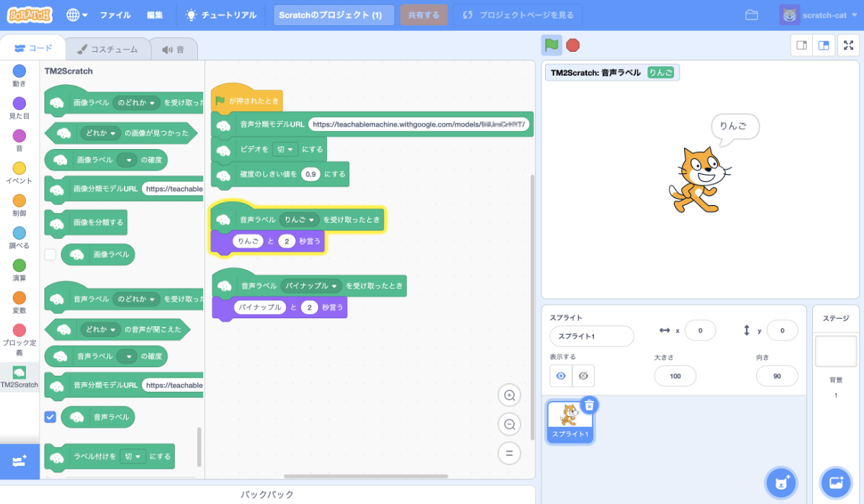Image resolution: width=864 pixels, height=504 pixels.
Task: Click the 共有する button
Action: 423,15
